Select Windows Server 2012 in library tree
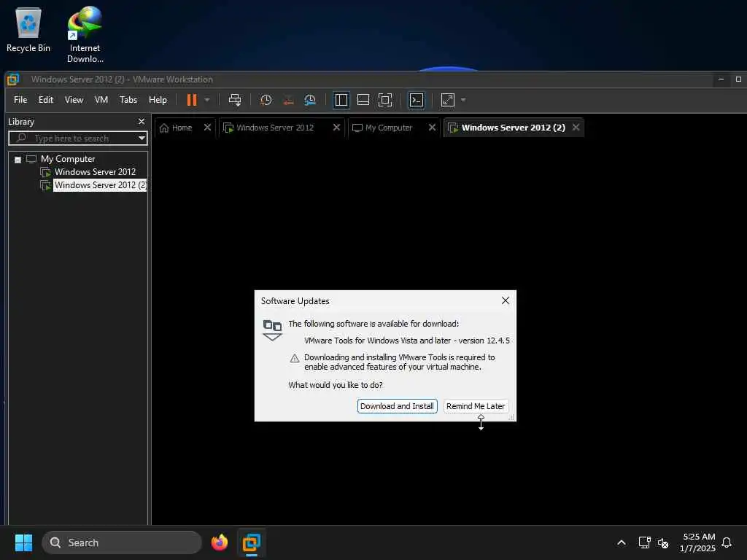Viewport: 747px width, 560px height. tap(95, 172)
